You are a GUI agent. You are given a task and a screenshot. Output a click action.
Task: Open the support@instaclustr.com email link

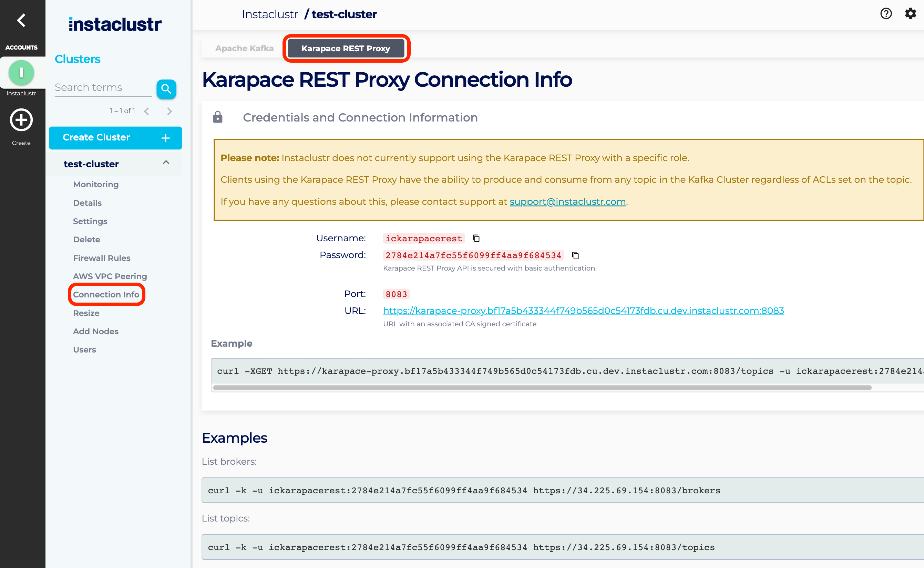tap(567, 202)
